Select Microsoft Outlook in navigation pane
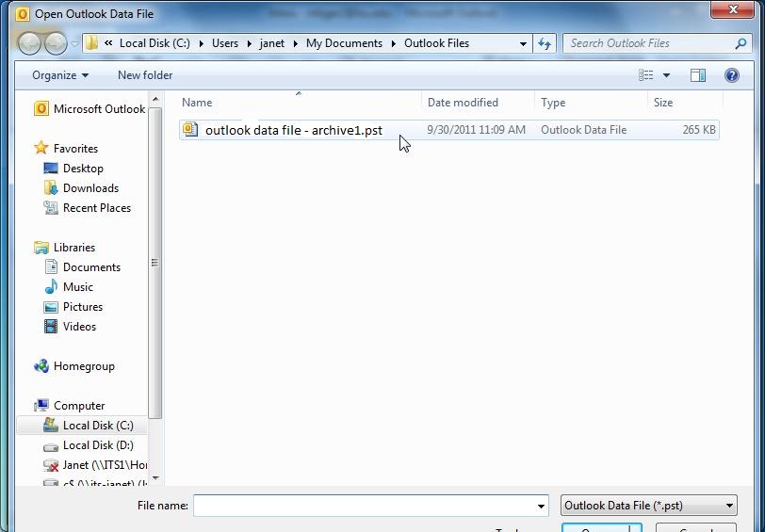765x532 pixels. pos(99,108)
